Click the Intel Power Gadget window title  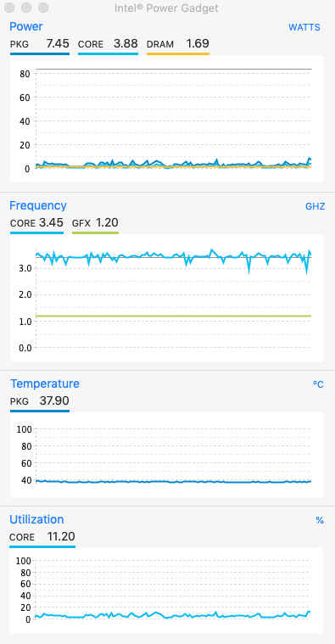(166, 8)
